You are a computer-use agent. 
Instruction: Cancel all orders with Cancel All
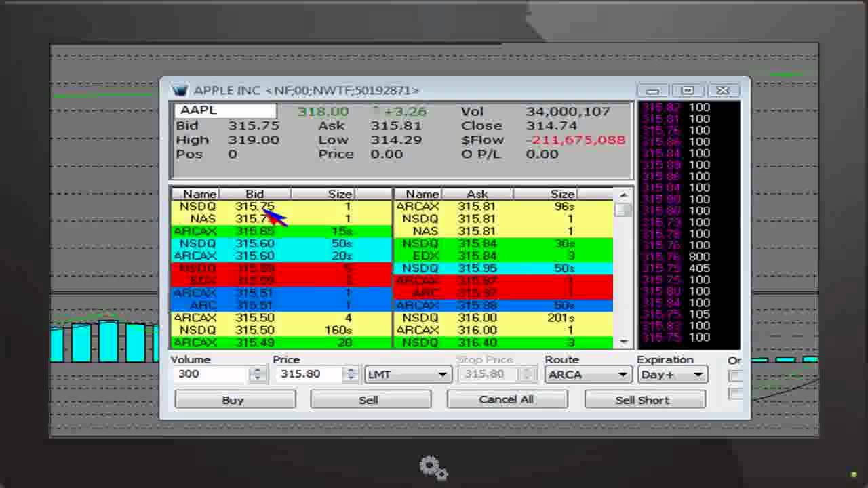(x=507, y=400)
